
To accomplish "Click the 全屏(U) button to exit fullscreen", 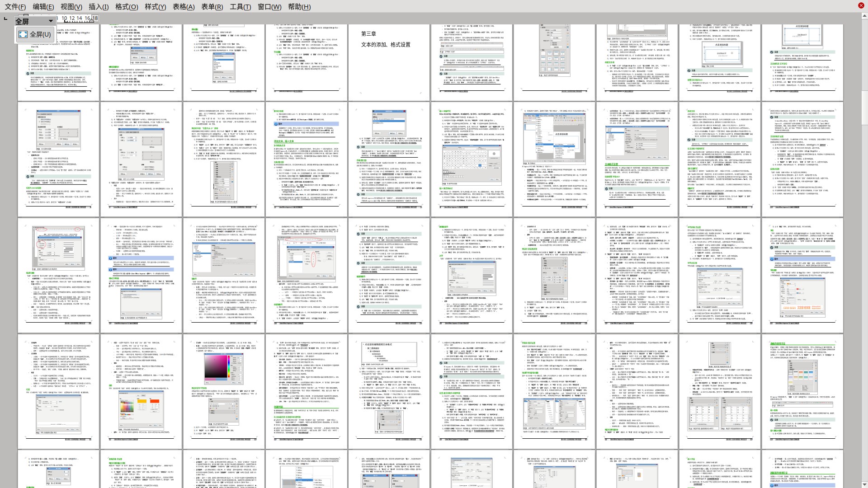I will (x=35, y=34).
